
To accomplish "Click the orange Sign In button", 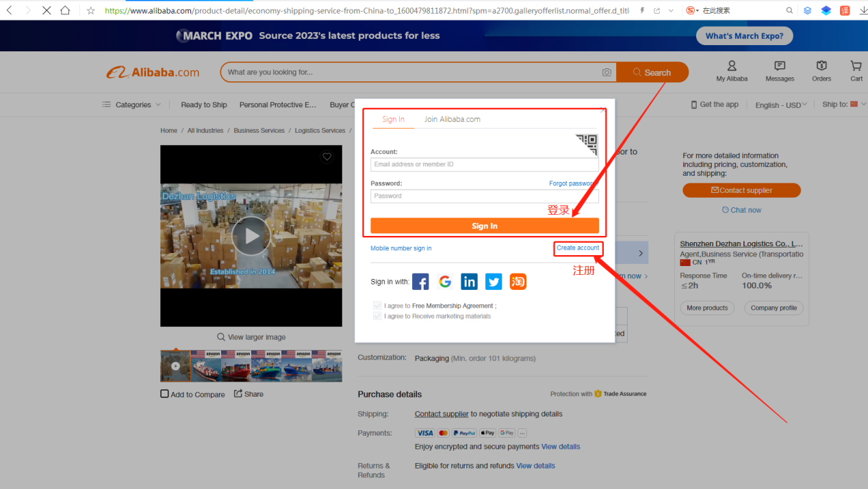I will pos(485,226).
